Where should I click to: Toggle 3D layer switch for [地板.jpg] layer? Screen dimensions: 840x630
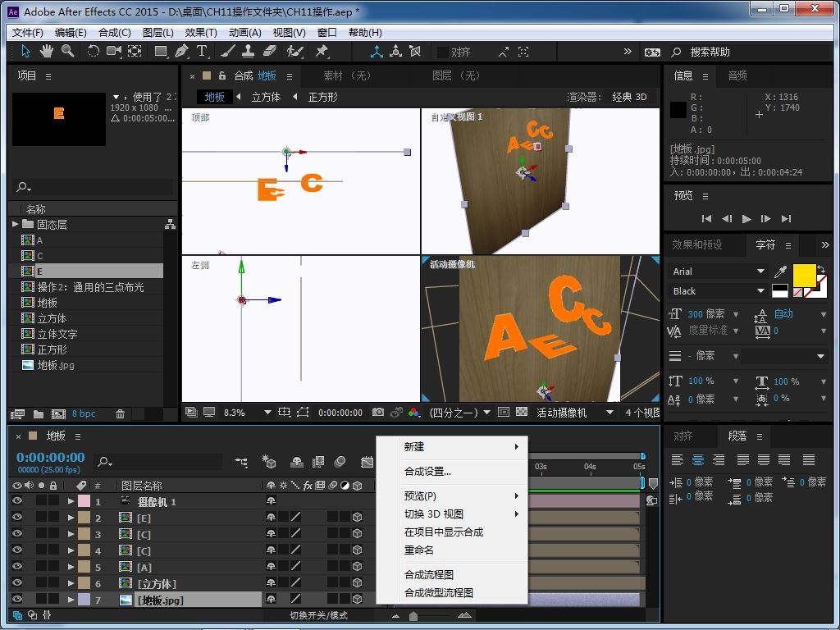tap(358, 599)
